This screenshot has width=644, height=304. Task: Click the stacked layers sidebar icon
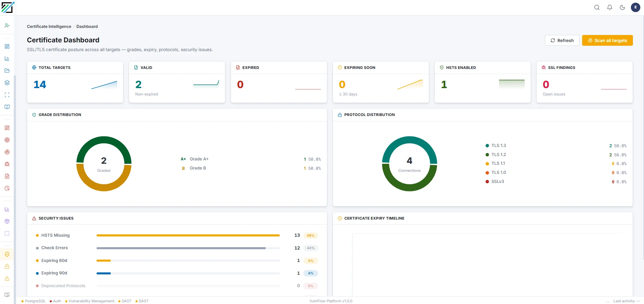coord(7,83)
